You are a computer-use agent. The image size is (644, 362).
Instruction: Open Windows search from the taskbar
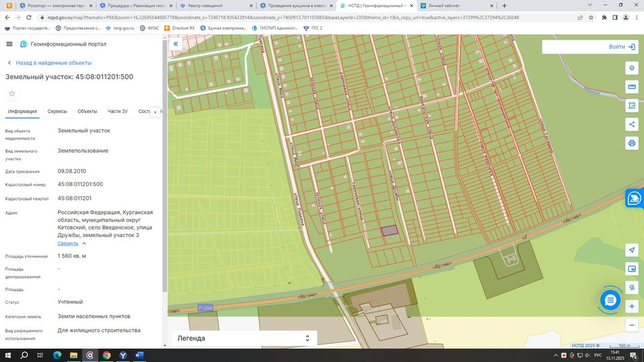click(x=24, y=355)
